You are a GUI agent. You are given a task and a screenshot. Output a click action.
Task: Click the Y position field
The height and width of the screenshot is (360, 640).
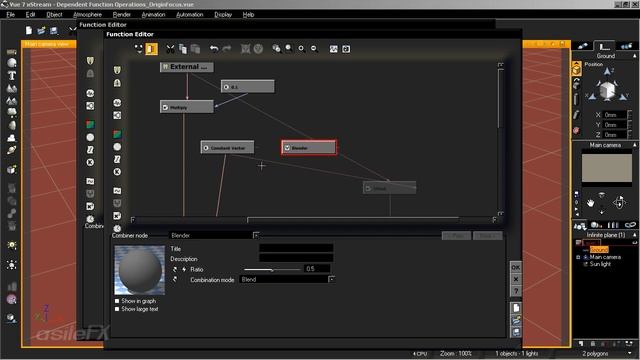point(615,124)
